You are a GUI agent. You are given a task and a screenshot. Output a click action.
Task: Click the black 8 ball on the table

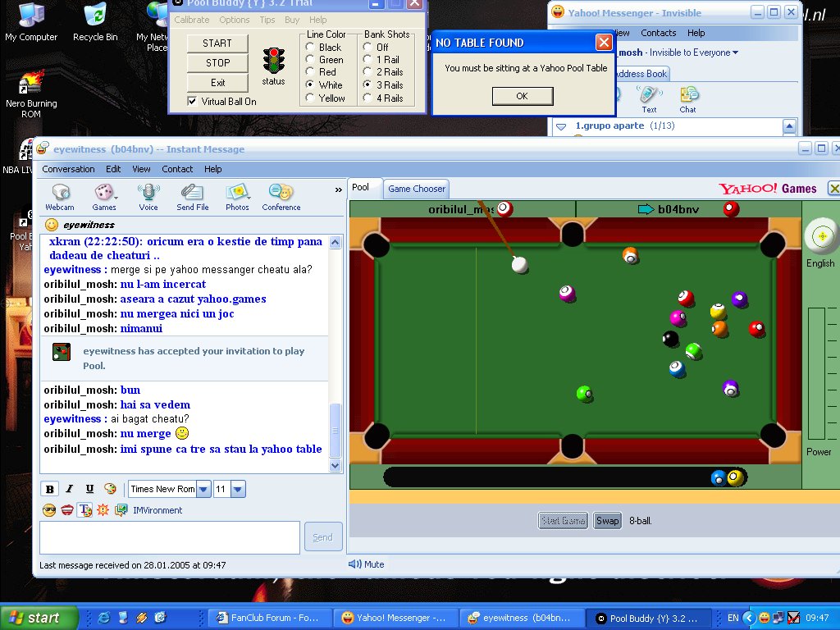671,339
